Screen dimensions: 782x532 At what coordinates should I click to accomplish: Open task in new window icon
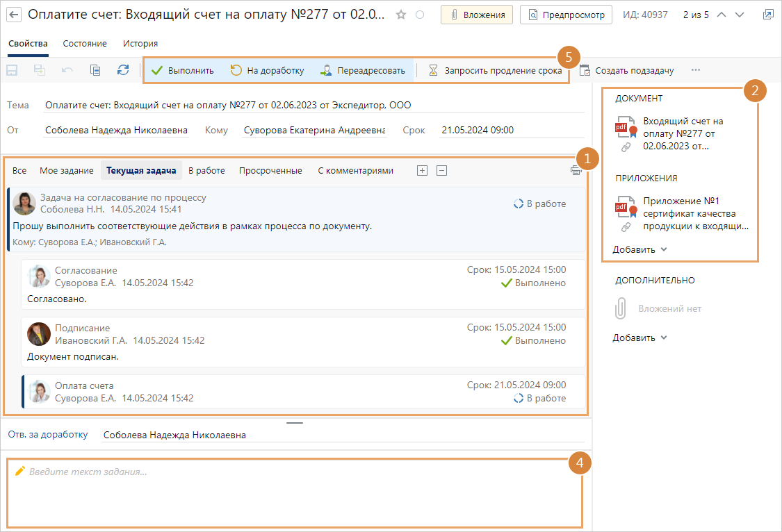point(767,15)
